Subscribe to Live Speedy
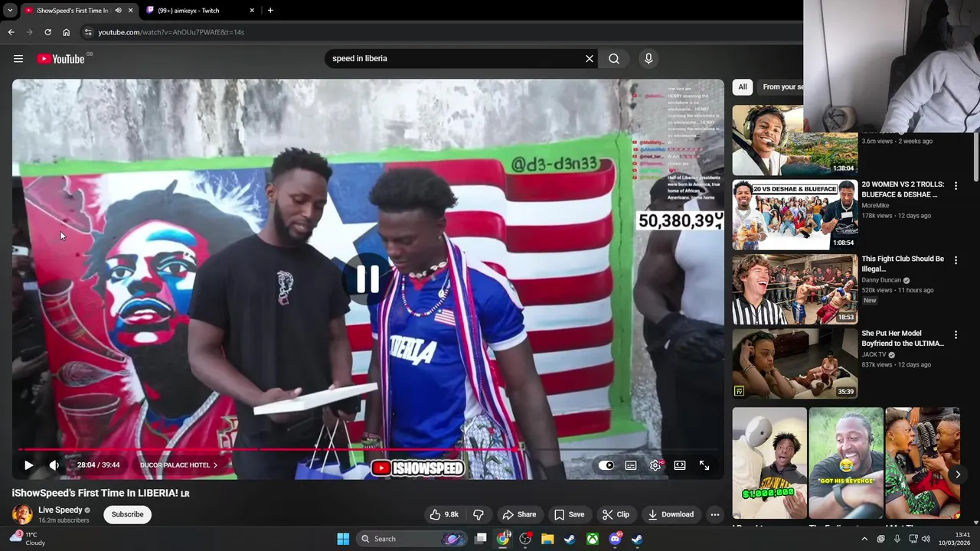 (127, 514)
